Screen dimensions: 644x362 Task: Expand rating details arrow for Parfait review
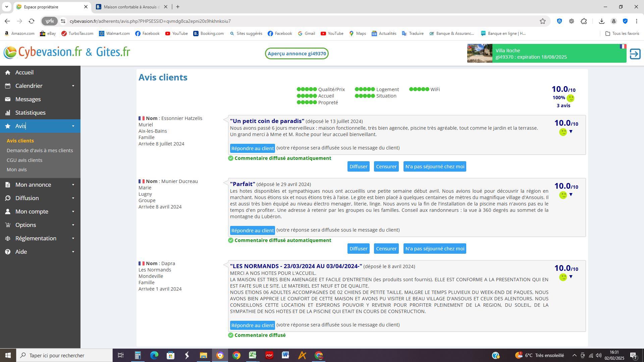point(571,194)
